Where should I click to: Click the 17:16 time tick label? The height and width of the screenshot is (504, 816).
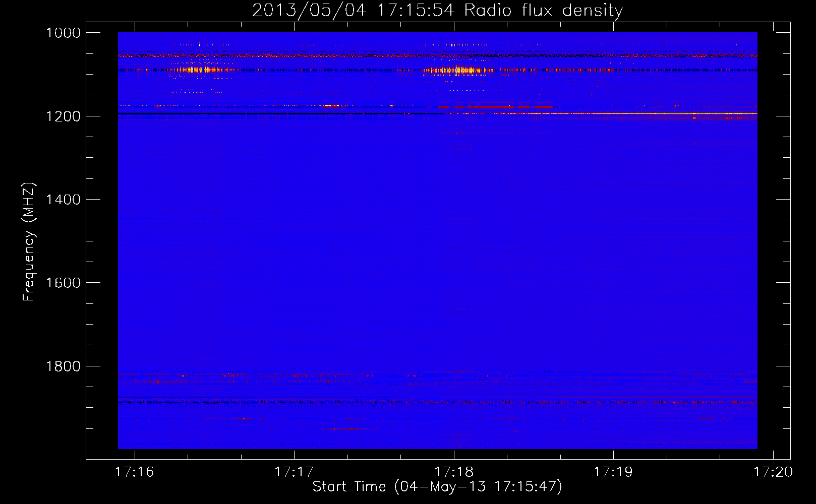(x=134, y=472)
